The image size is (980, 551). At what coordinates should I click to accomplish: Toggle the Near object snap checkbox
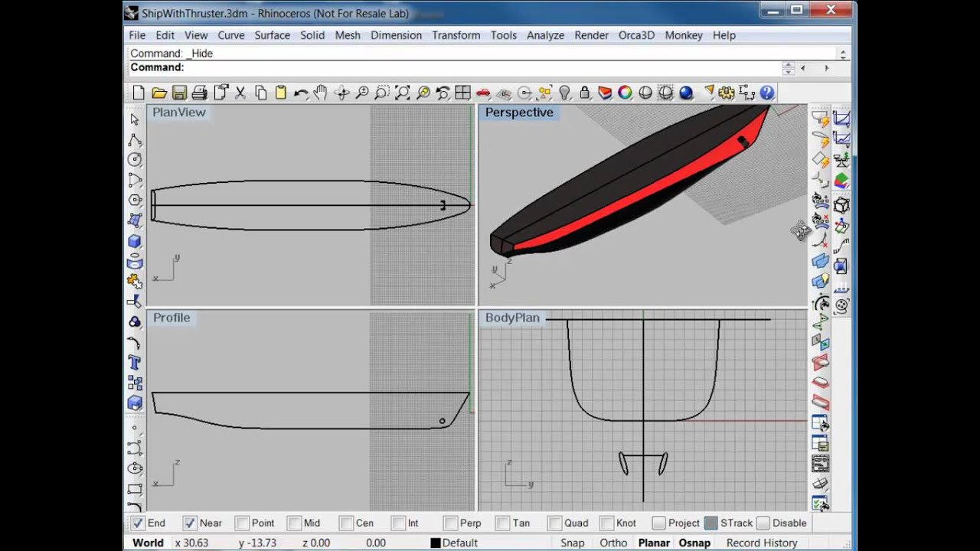click(x=190, y=523)
